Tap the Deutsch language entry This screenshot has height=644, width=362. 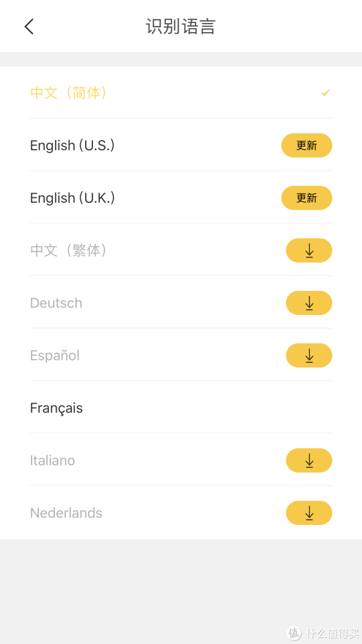[x=56, y=303]
